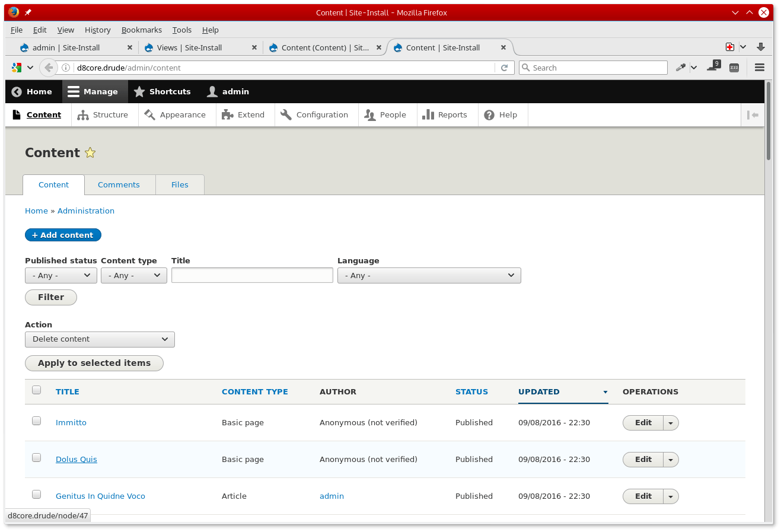Close the Views | Site-Install tab
The image size is (781, 532).
(254, 47)
